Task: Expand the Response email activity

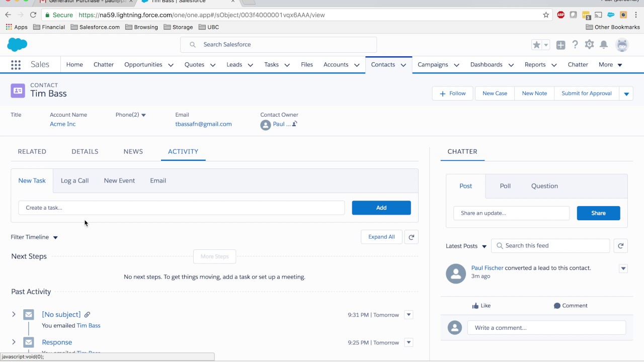Action: [14, 342]
